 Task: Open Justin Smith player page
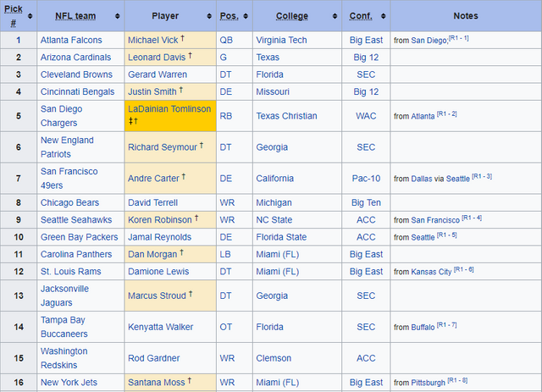click(152, 92)
